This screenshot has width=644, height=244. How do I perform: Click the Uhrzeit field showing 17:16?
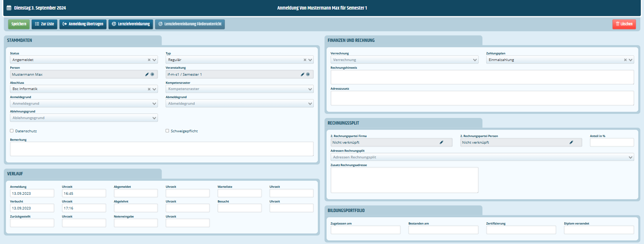84,208
